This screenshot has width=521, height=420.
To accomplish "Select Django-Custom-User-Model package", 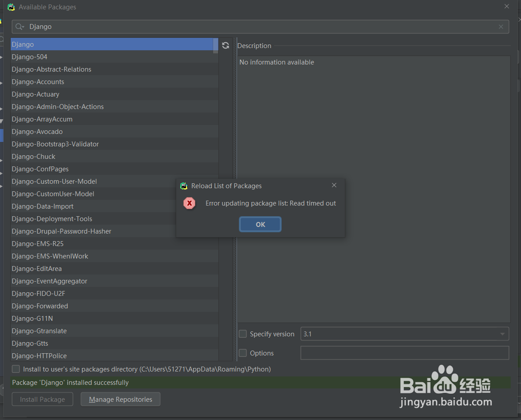I will tap(93, 182).
